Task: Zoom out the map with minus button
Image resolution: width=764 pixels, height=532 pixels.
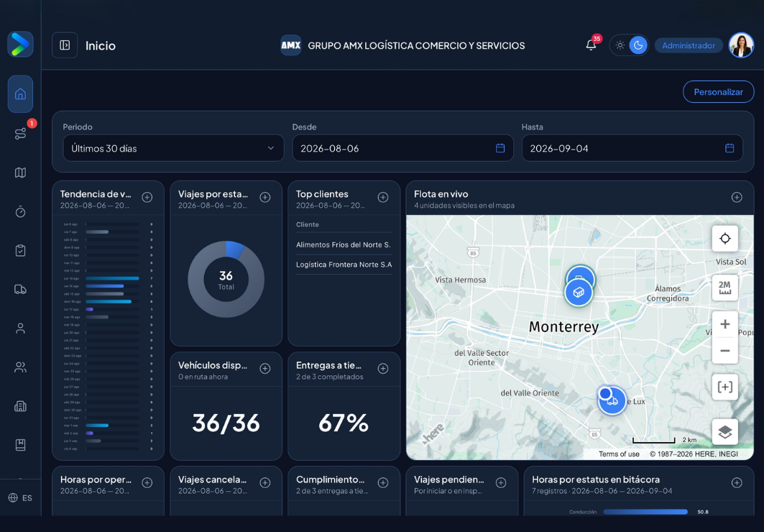Action: pos(725,351)
